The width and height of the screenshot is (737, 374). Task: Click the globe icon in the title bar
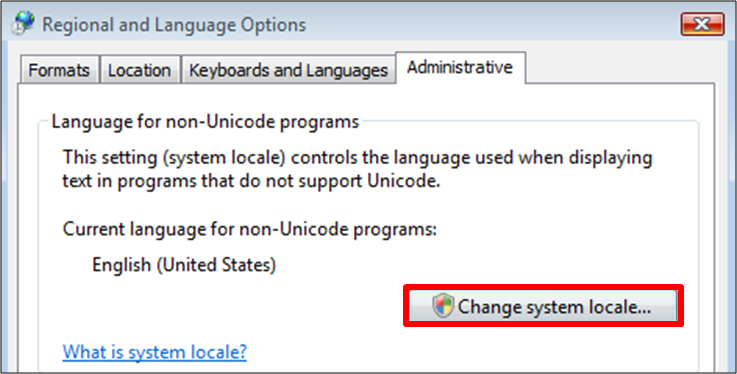pyautogui.click(x=24, y=23)
